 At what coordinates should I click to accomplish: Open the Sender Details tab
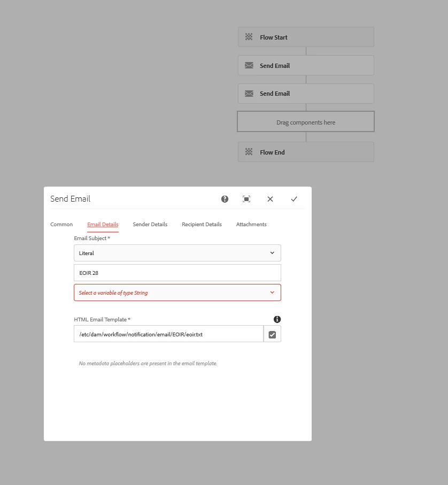[150, 224]
